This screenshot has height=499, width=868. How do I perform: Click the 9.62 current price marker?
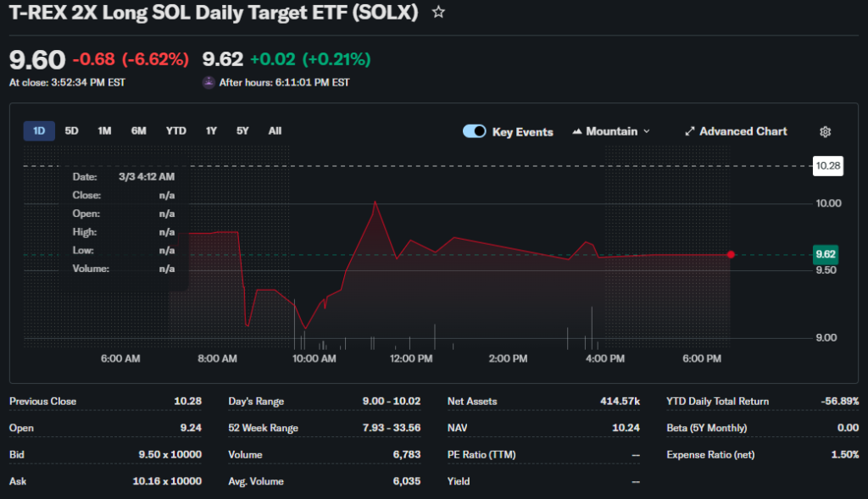pyautogui.click(x=825, y=254)
